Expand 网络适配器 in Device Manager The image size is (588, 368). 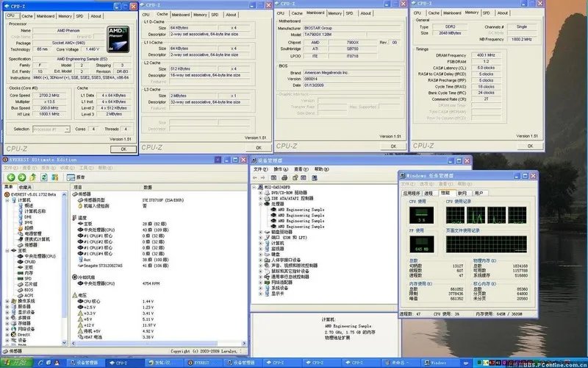[x=261, y=283]
